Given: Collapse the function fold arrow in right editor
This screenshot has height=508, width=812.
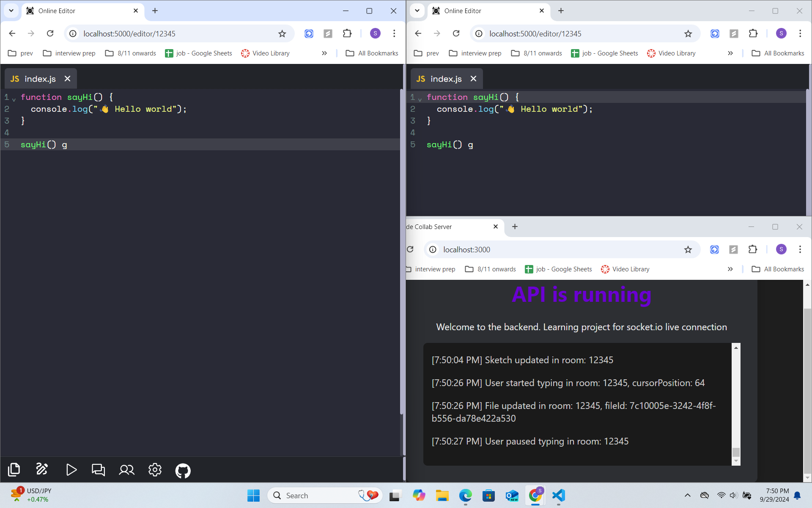Looking at the screenshot, I should coord(420,99).
